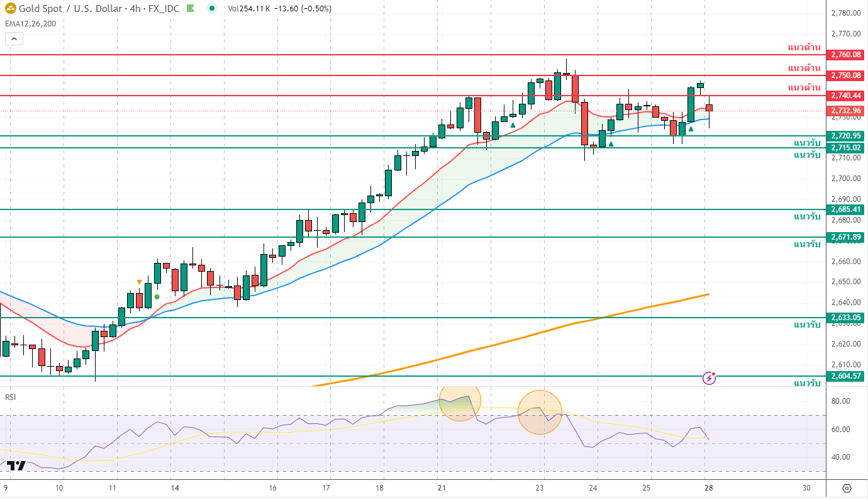This screenshot has width=868, height=500.
Task: Select the orange EMA 200 line
Action: pyautogui.click(x=503, y=343)
